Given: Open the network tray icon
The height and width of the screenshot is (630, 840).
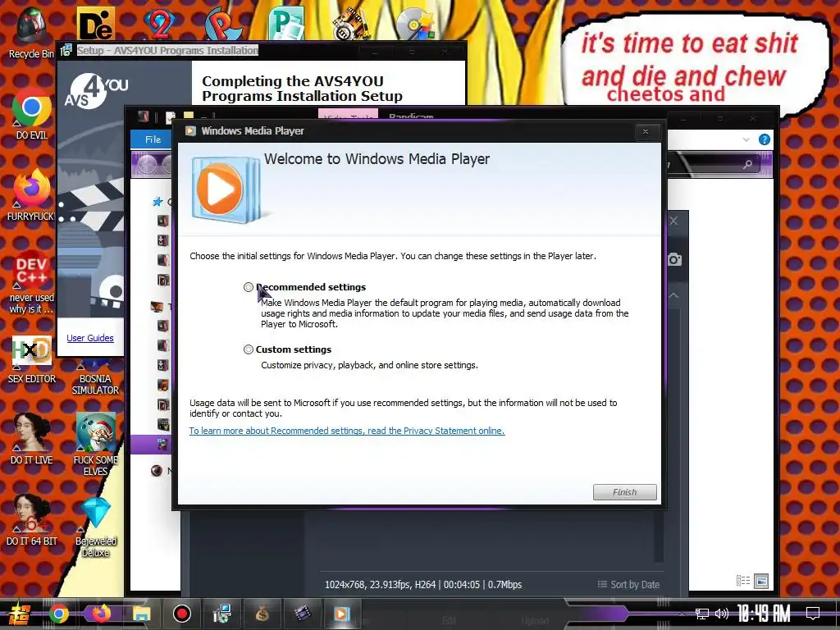Looking at the screenshot, I should pyautogui.click(x=702, y=614).
